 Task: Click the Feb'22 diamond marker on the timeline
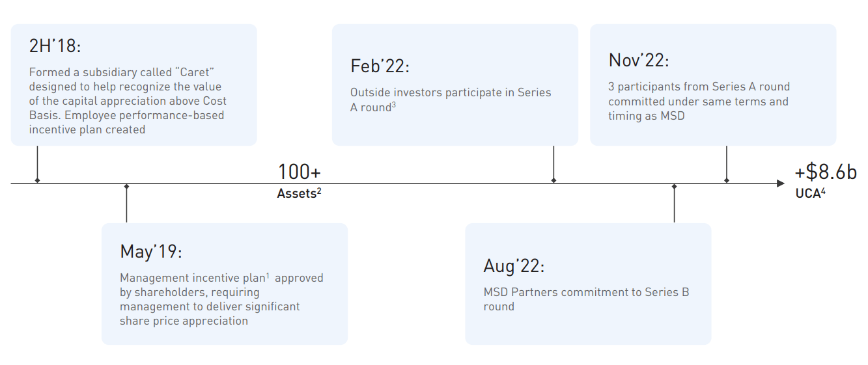[553, 180]
